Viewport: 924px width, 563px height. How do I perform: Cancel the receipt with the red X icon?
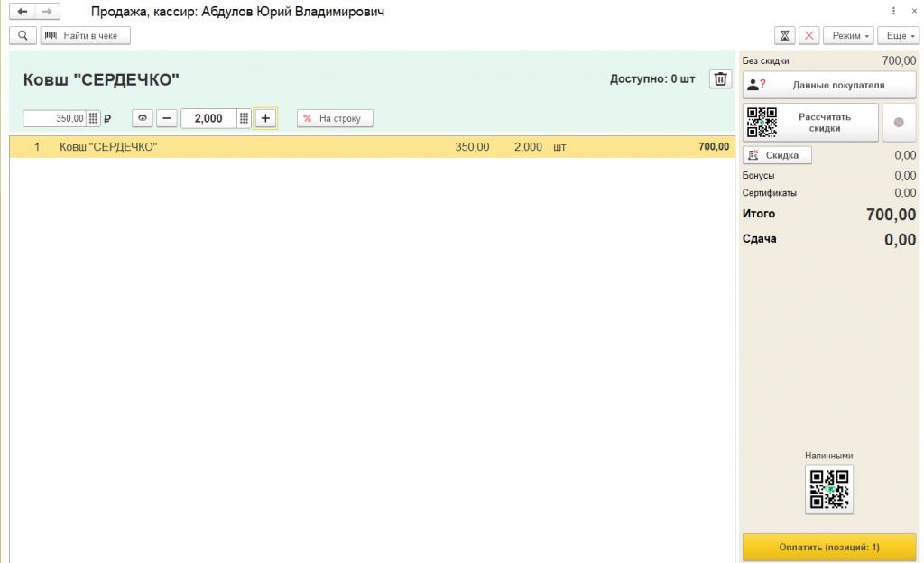[809, 36]
